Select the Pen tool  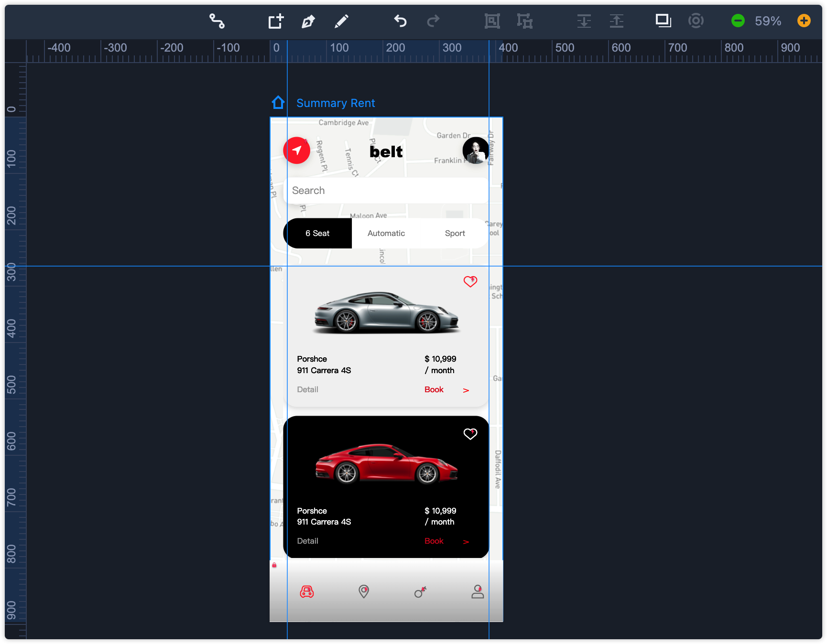[308, 21]
